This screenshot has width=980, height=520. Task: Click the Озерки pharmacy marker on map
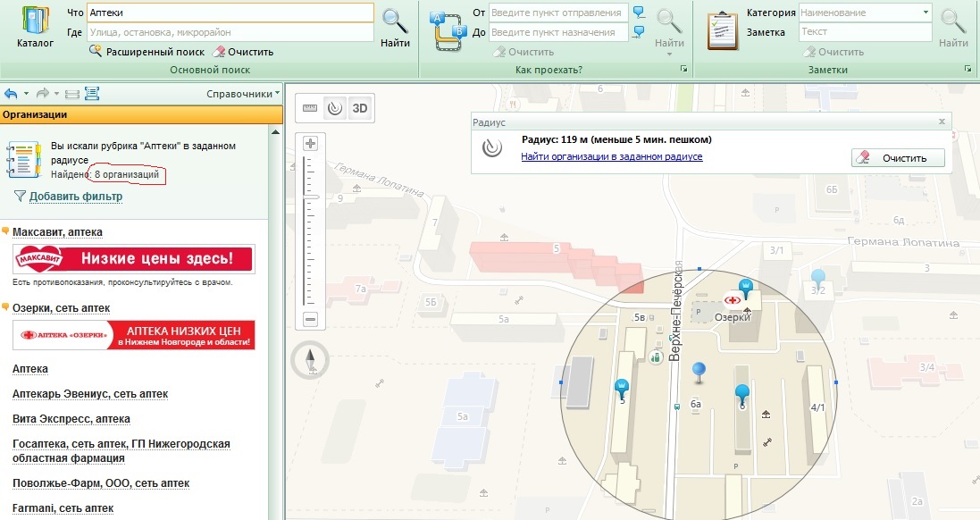click(x=732, y=300)
